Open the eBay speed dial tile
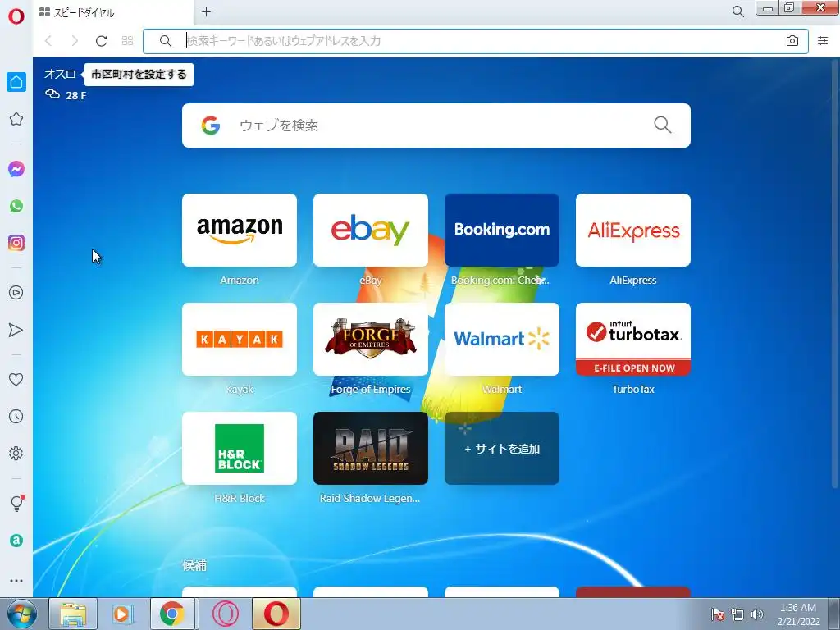Image resolution: width=840 pixels, height=630 pixels. click(371, 231)
